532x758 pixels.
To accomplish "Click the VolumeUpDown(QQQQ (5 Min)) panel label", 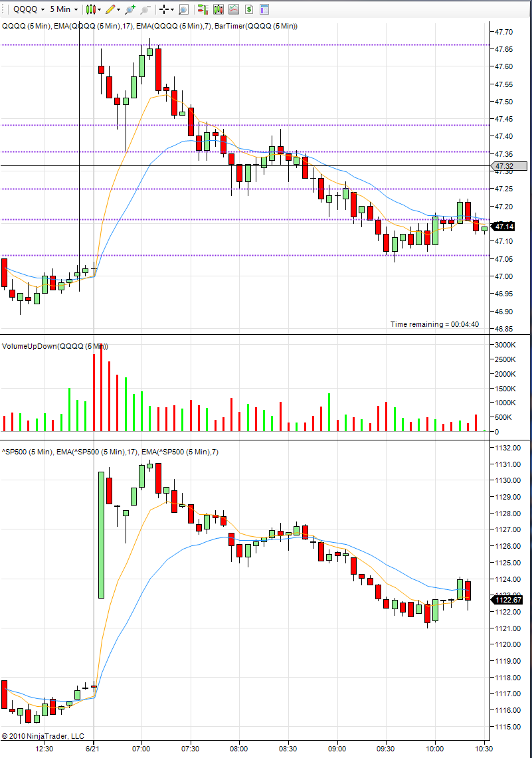I will pyautogui.click(x=55, y=346).
